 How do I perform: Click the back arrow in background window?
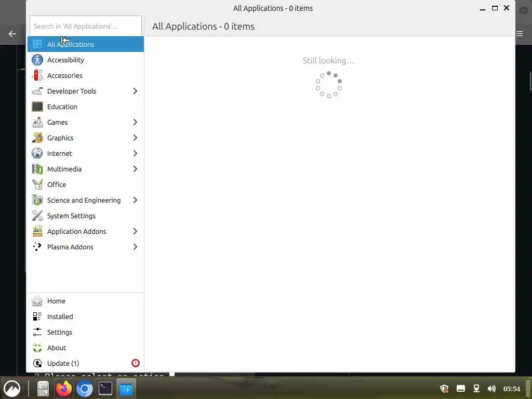pyautogui.click(x=12, y=34)
